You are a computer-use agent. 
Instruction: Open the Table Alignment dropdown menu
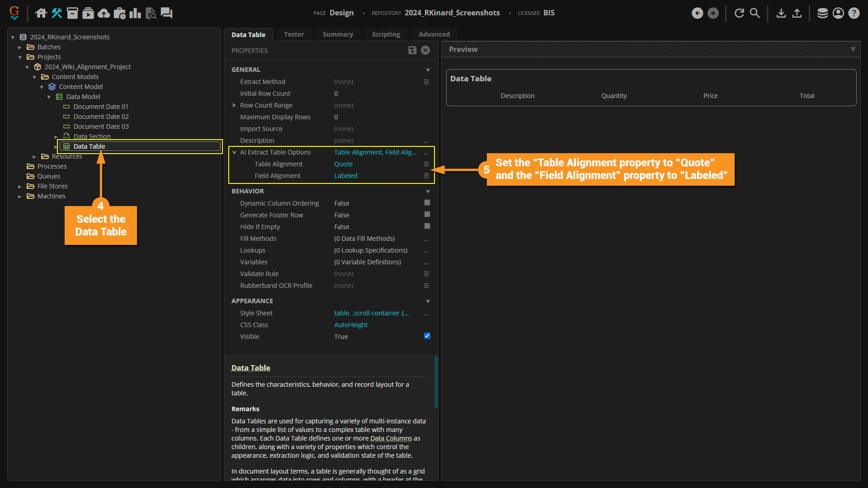[x=426, y=164]
